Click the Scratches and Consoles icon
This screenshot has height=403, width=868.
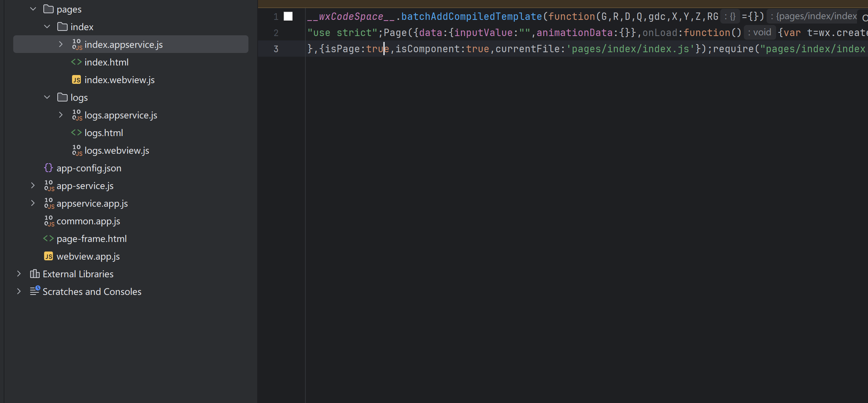point(35,291)
